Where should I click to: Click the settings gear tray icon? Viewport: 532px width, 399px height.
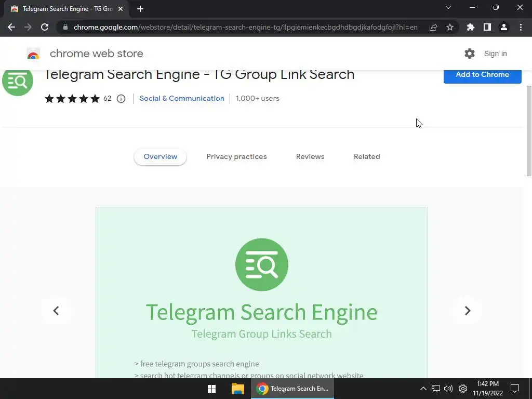(x=463, y=389)
